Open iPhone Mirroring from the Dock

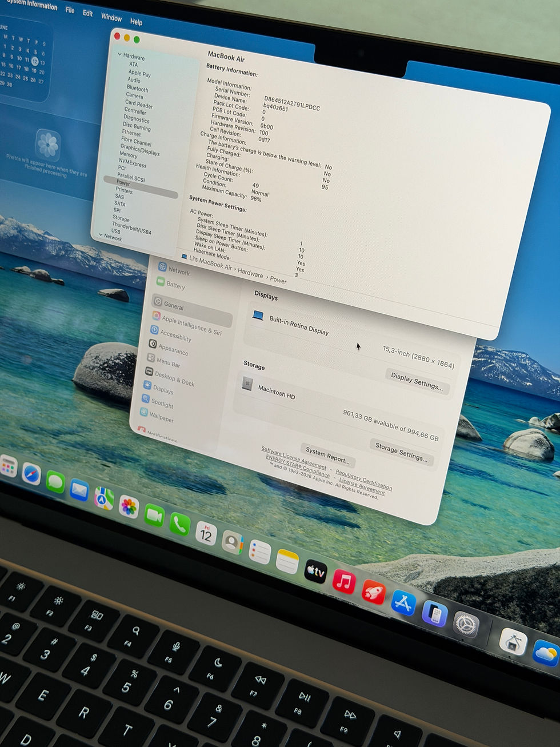pos(434,614)
